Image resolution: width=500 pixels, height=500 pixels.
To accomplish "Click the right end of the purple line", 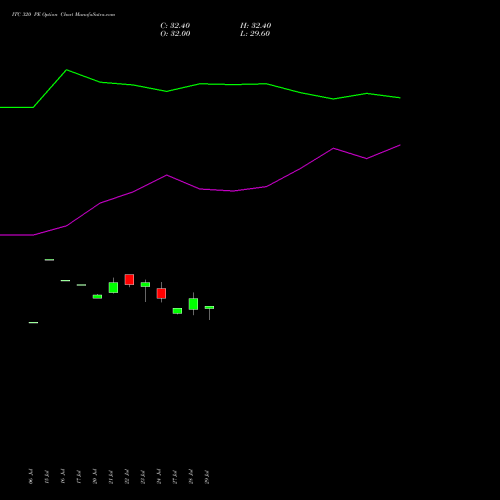I will 400,145.
